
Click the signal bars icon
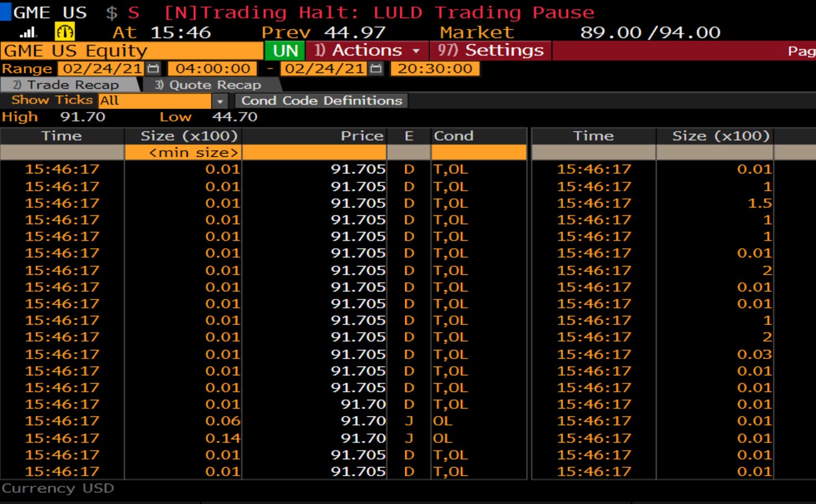point(28,33)
